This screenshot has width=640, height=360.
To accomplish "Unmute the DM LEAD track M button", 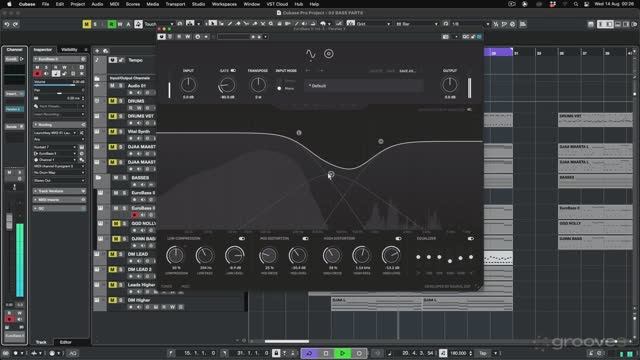I will click(112, 254).
